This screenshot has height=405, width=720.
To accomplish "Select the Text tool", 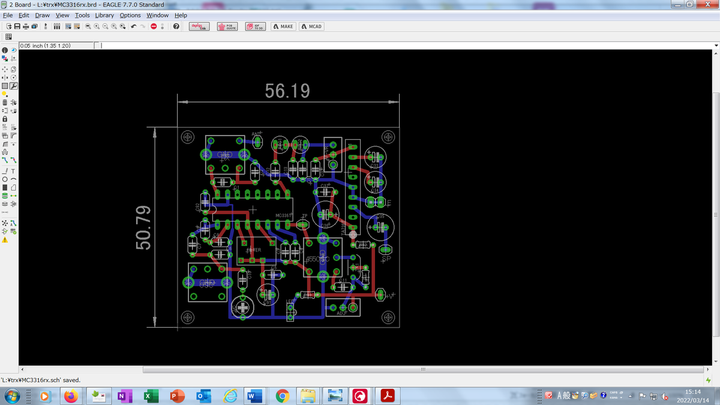I will pyautogui.click(x=13, y=171).
